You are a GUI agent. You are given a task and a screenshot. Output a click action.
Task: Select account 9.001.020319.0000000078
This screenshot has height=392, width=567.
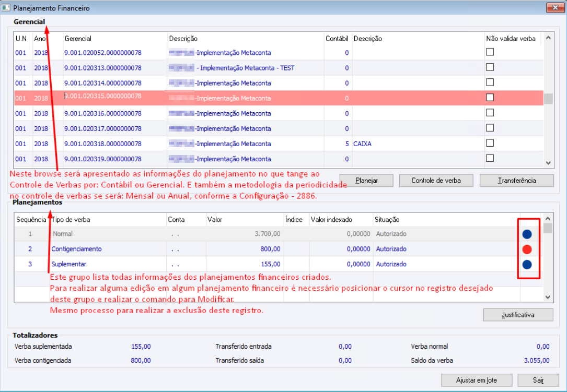103,159
